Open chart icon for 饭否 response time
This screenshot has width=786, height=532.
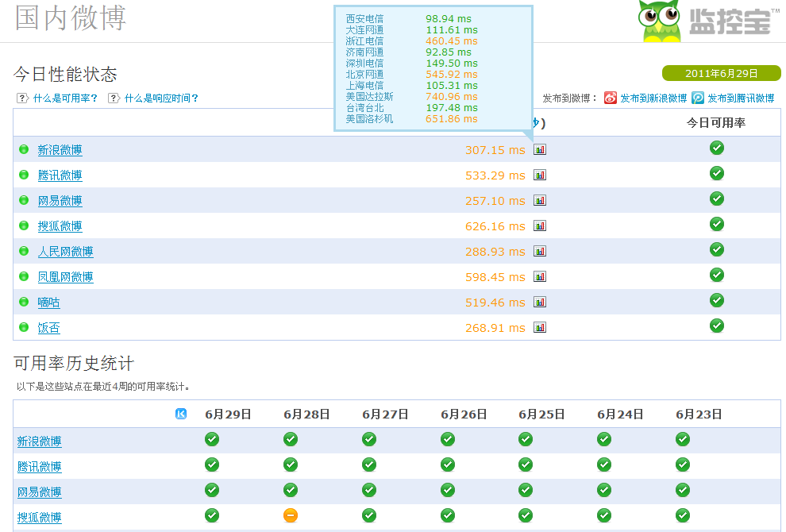pyautogui.click(x=540, y=327)
